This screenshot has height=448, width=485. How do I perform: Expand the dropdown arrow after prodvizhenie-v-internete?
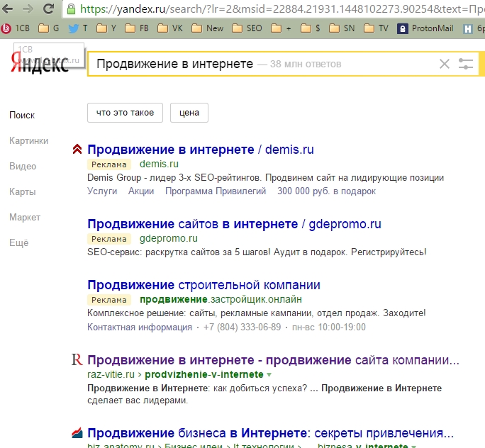269,375
